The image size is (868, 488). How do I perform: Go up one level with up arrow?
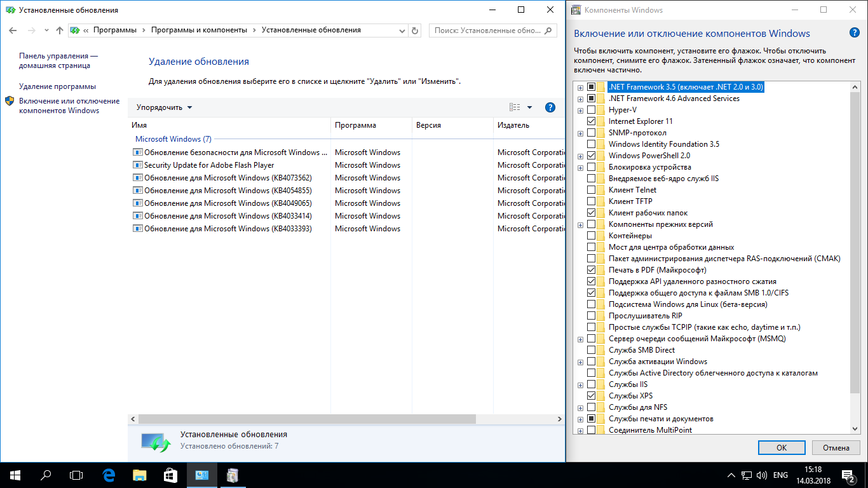coord(60,30)
